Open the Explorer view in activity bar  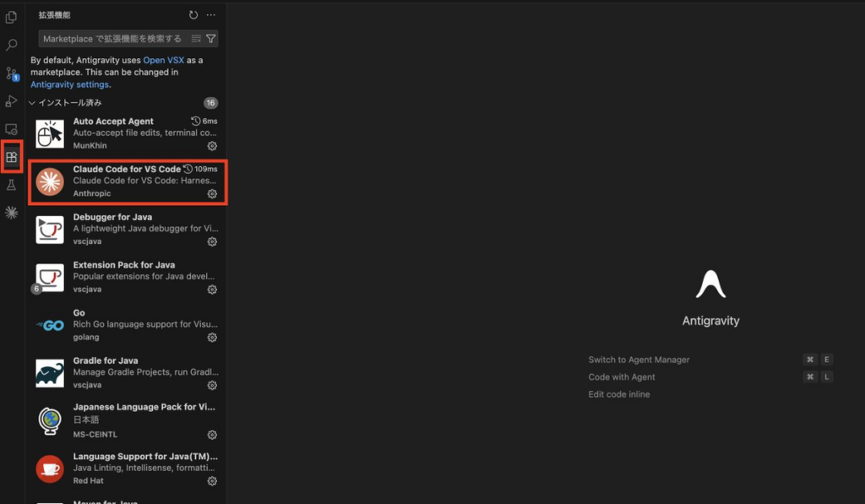(12, 18)
